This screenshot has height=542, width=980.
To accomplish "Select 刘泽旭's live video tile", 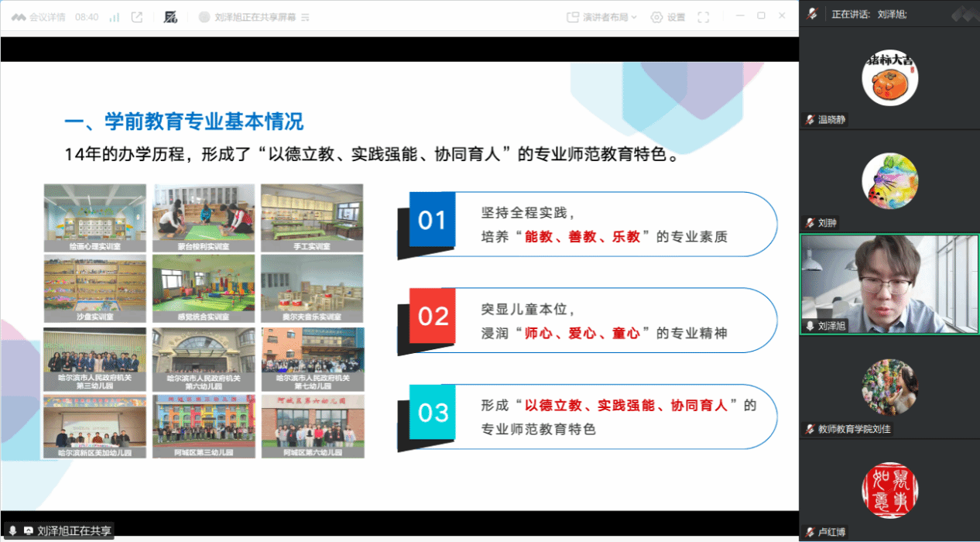I will (889, 283).
